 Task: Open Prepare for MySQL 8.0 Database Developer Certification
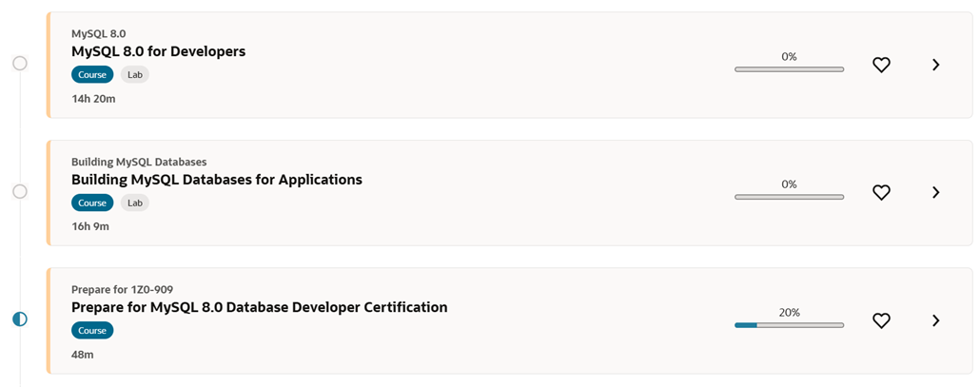pyautogui.click(x=259, y=307)
